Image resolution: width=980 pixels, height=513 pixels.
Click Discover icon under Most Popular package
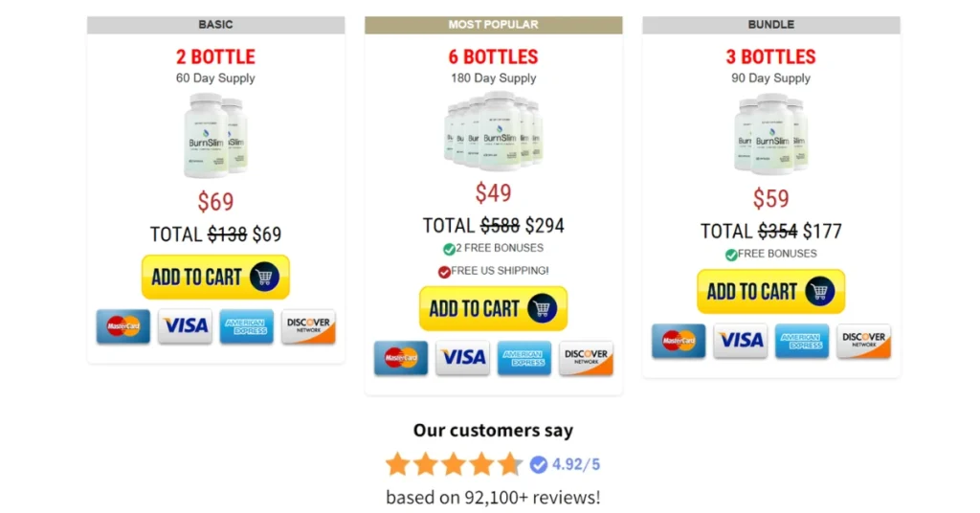point(586,358)
